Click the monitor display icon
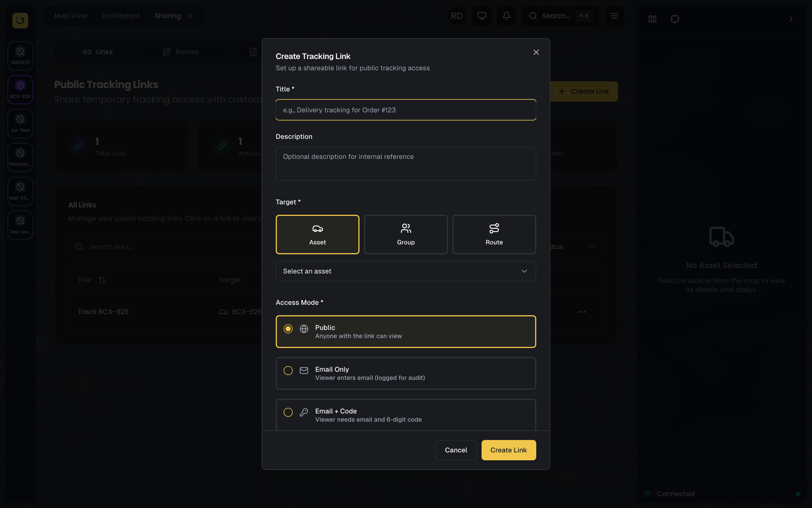 tap(482, 16)
